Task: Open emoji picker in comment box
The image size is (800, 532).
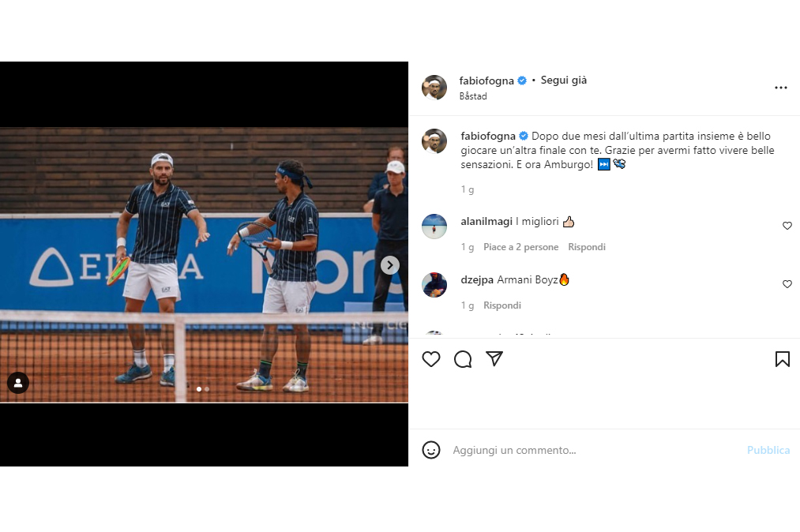Action: pos(431,450)
